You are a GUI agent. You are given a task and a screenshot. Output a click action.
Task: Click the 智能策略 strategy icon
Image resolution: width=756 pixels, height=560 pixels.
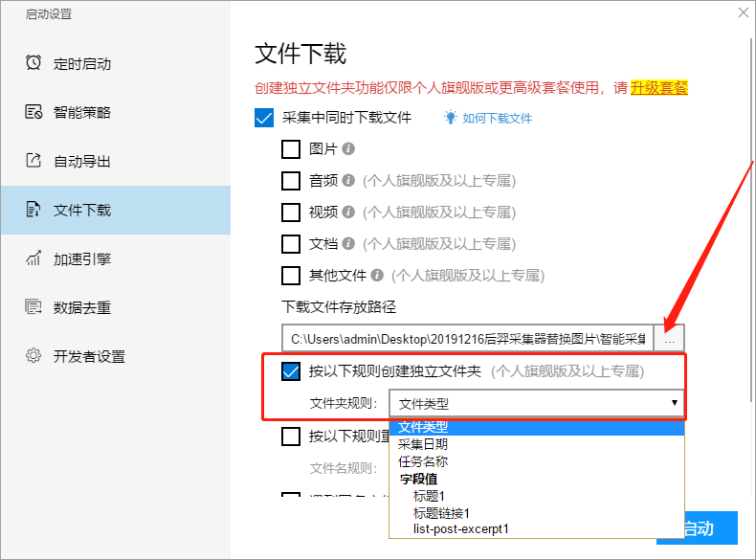click(x=33, y=112)
